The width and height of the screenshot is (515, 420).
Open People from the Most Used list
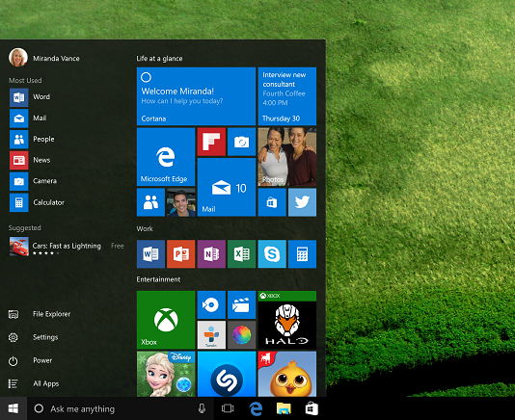click(x=66, y=139)
